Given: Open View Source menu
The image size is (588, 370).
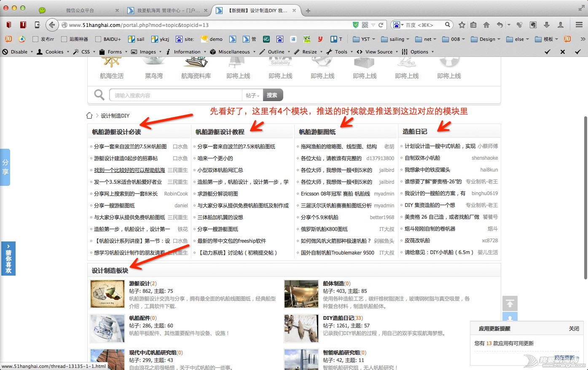Looking at the screenshot, I should [376, 52].
